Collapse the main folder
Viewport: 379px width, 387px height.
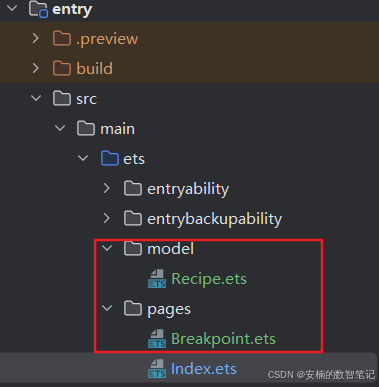[60, 128]
